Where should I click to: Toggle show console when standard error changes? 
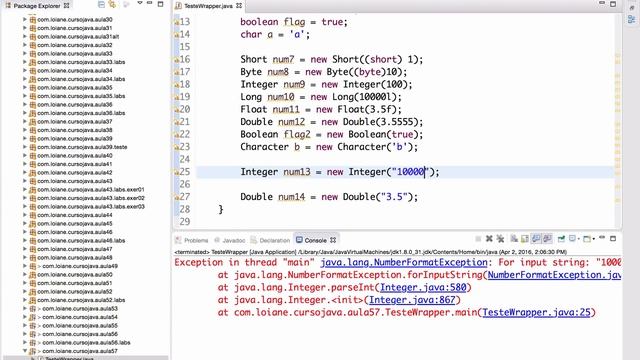pyautogui.click(x=547, y=239)
